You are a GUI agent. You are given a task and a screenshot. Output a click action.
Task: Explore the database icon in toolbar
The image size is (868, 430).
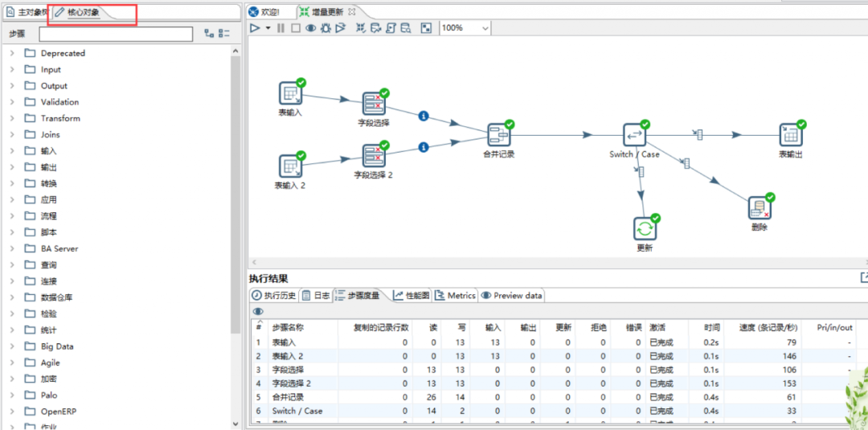click(x=406, y=27)
